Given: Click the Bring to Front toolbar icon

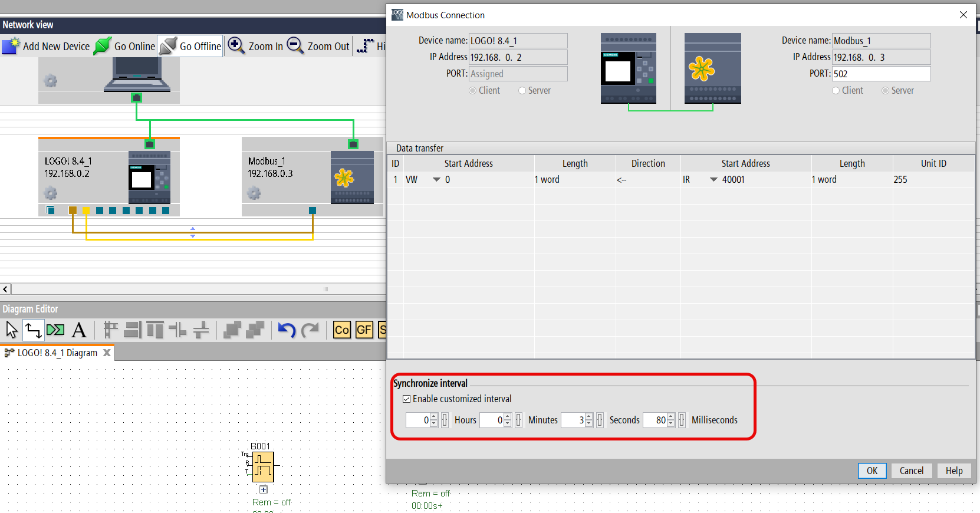Looking at the screenshot, I should pos(232,330).
